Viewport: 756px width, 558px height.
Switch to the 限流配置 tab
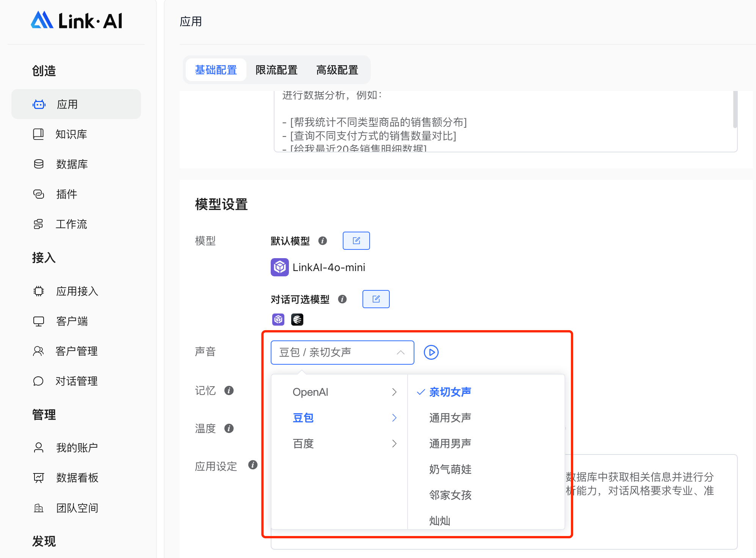point(276,70)
